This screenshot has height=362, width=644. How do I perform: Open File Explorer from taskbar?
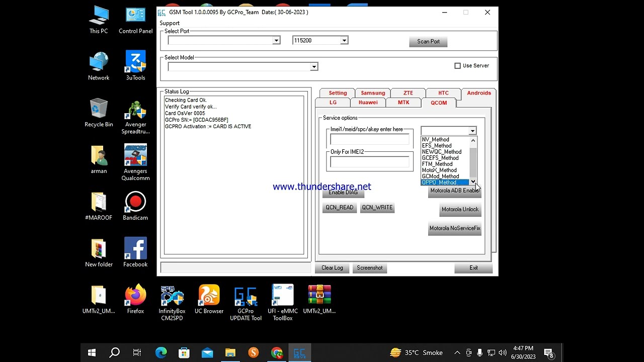(x=230, y=353)
